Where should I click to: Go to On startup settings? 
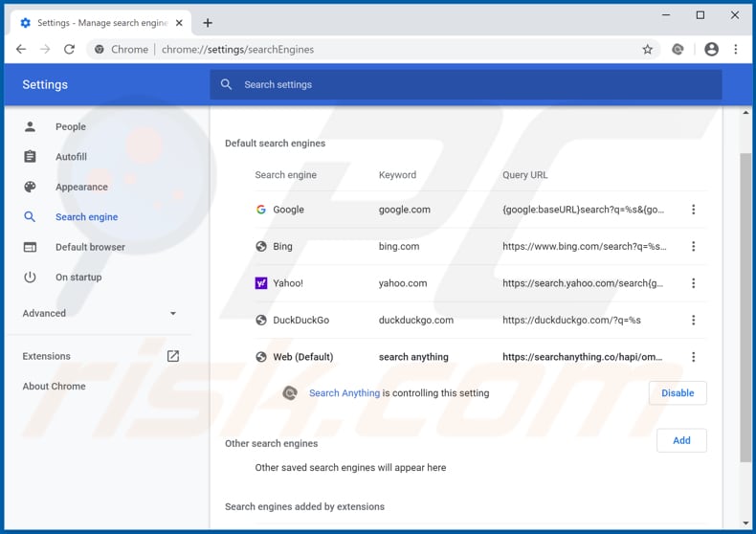point(78,277)
